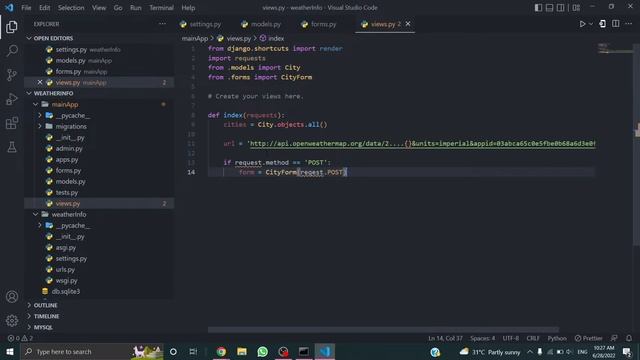640x360 pixels.
Task: Open the run options dropdown arrow
Action: pyautogui.click(x=591, y=24)
